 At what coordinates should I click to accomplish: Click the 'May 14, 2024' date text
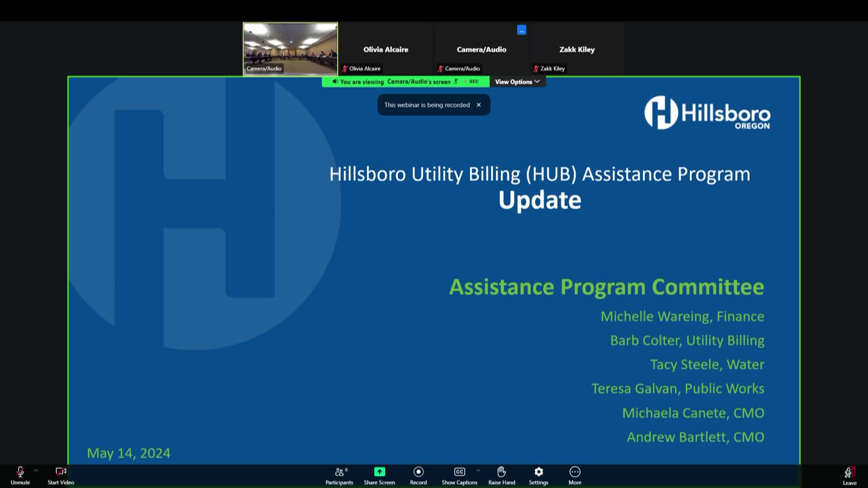point(129,453)
